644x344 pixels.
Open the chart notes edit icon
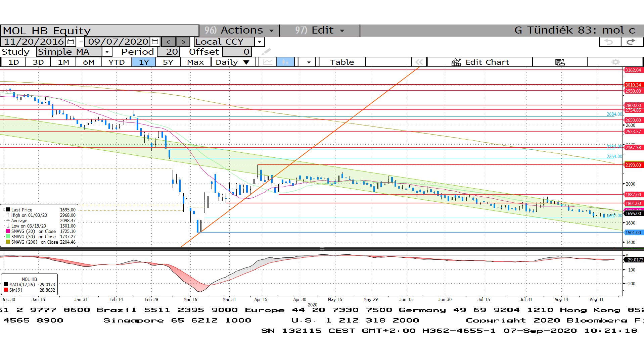[560, 62]
